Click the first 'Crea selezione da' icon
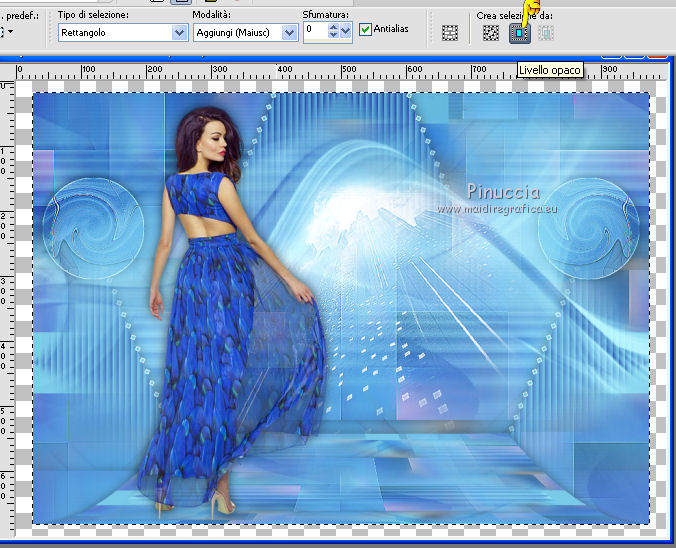 (x=491, y=32)
